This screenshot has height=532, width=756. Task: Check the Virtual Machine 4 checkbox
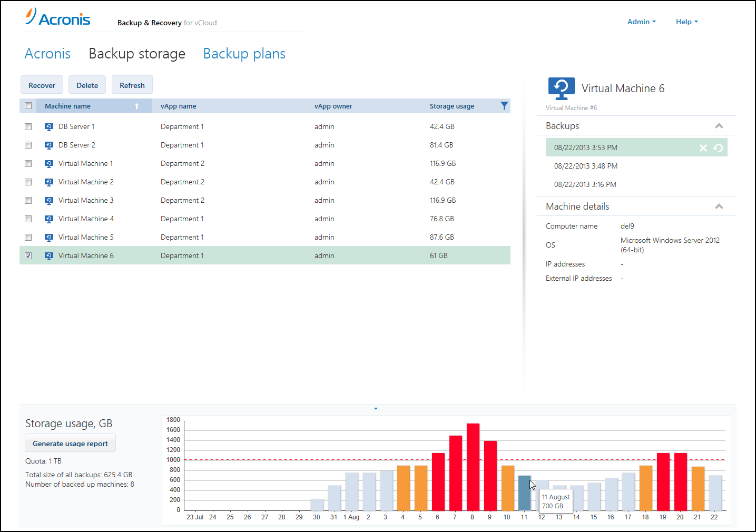pyautogui.click(x=28, y=219)
